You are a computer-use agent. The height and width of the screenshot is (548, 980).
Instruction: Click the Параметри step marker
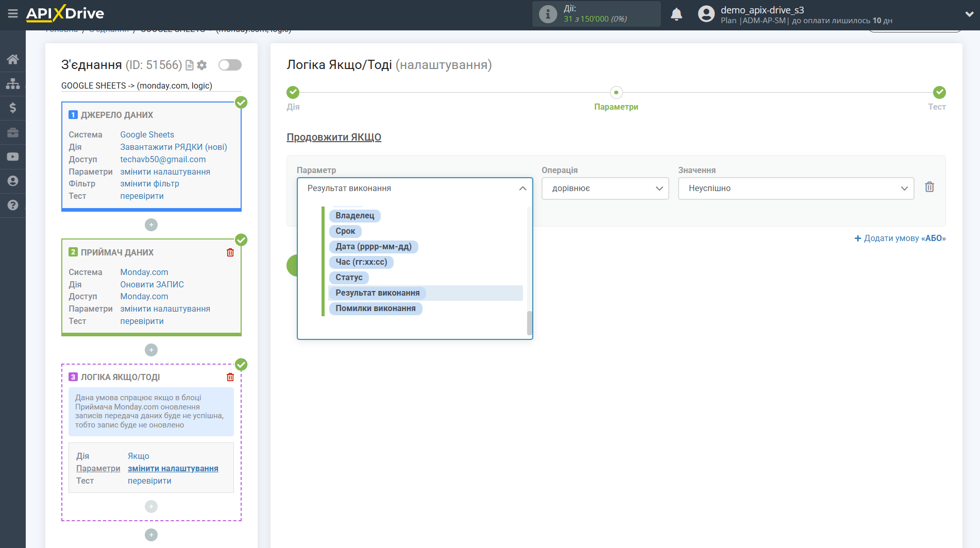coord(616,92)
